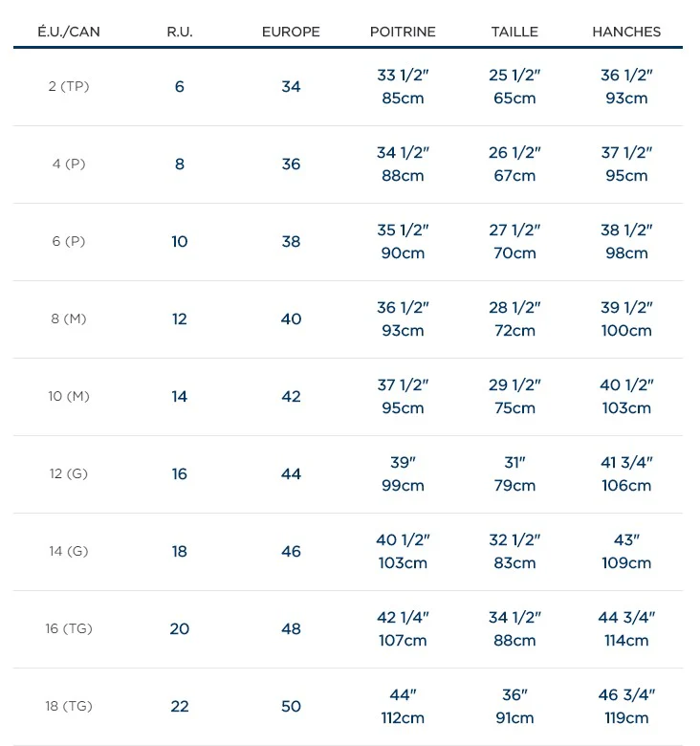Viewport: 700px width, 746px height.
Task: Click the 43" 109cm hanches measurement
Action: tap(626, 551)
